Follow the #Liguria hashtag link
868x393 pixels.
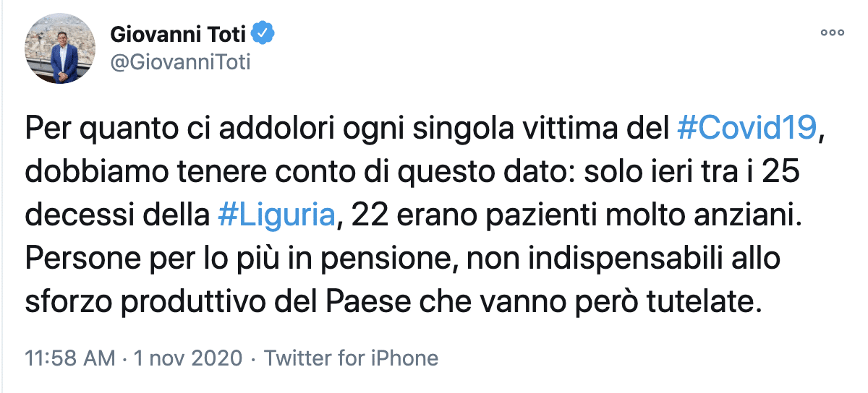(276, 216)
